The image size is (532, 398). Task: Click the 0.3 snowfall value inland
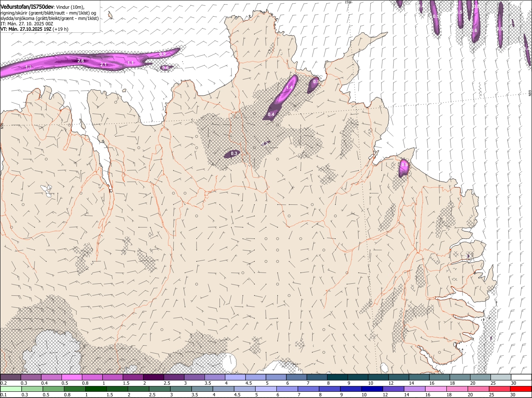234,153
